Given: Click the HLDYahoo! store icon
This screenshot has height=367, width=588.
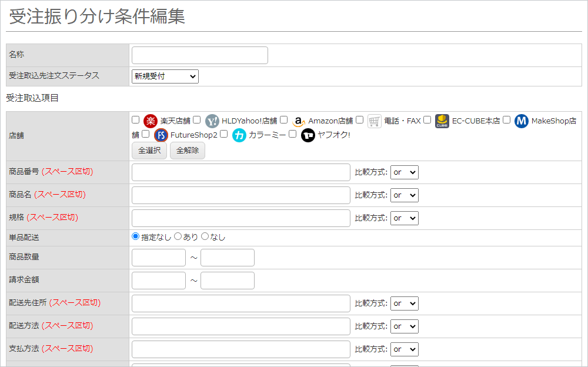Looking at the screenshot, I should coord(212,121).
